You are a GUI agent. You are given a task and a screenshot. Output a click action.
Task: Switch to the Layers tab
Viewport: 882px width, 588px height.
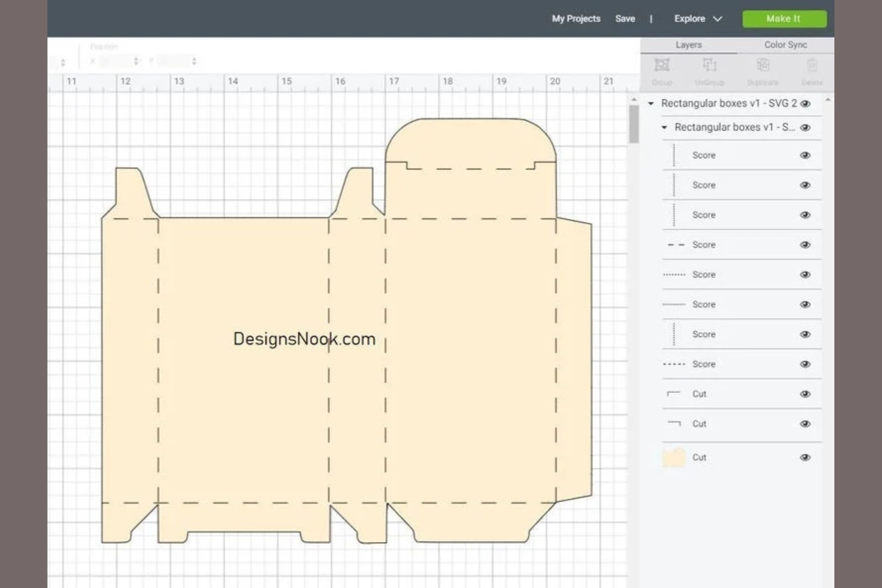[x=688, y=45]
